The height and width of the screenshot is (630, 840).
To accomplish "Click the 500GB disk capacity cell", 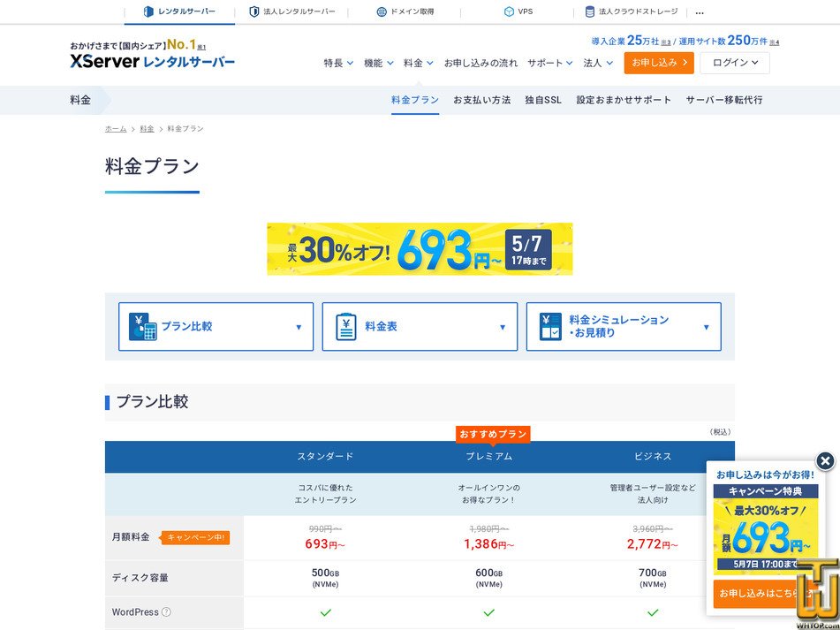I will point(325,578).
